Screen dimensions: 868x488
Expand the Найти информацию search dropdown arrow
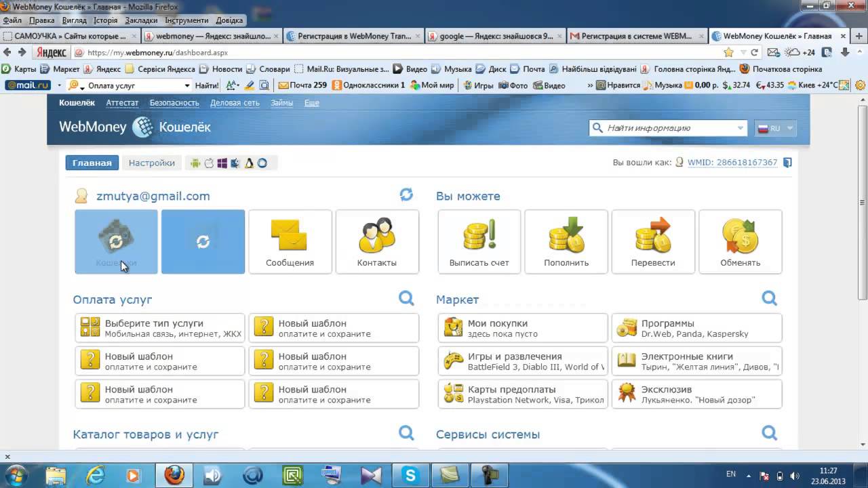[740, 128]
